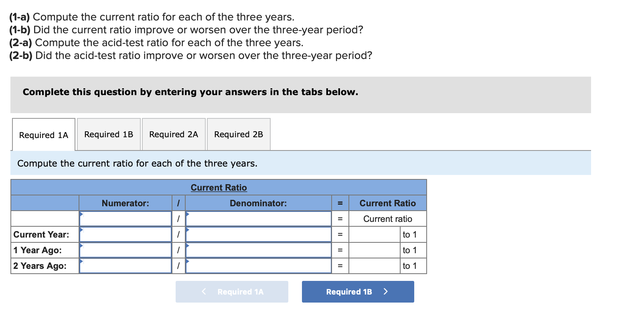Viewport: 644px width, 313px height.
Task: Click the Current Year numerator input field
Action: pyautogui.click(x=125, y=234)
